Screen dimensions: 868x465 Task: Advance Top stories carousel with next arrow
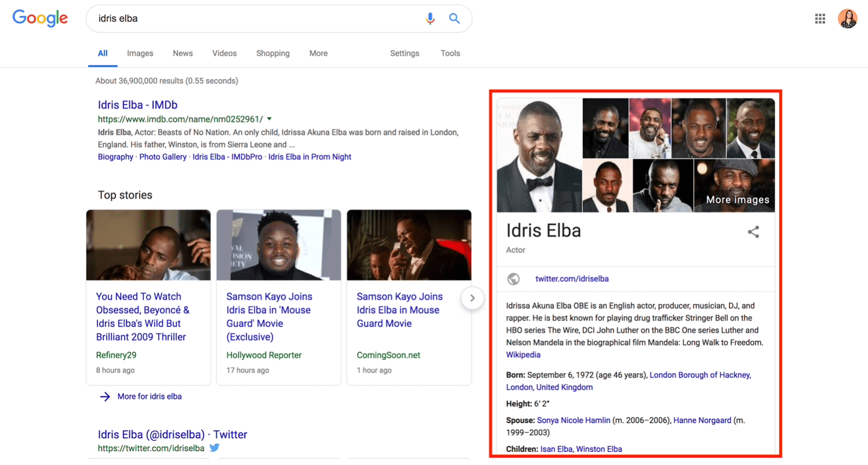[x=472, y=298]
